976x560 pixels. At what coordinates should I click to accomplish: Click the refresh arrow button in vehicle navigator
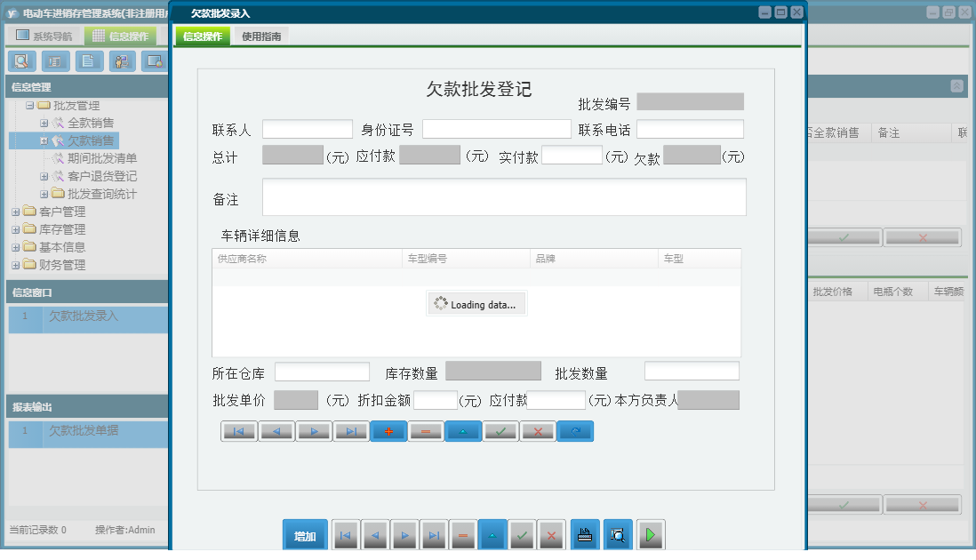coord(575,431)
